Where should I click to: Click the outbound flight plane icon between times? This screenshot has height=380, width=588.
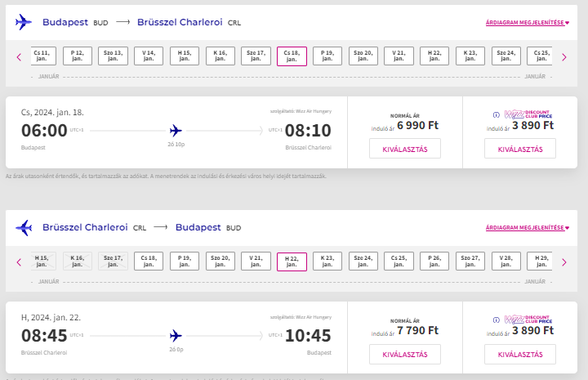[x=176, y=131]
